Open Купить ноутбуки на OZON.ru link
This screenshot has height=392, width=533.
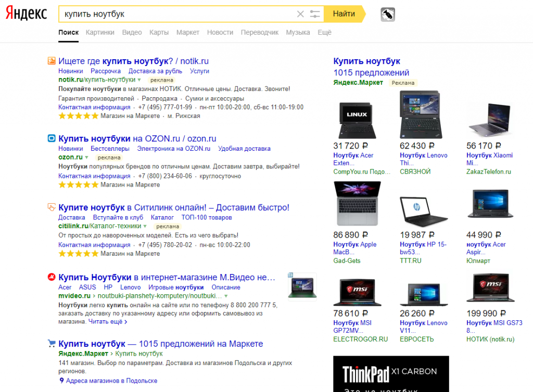(x=137, y=138)
